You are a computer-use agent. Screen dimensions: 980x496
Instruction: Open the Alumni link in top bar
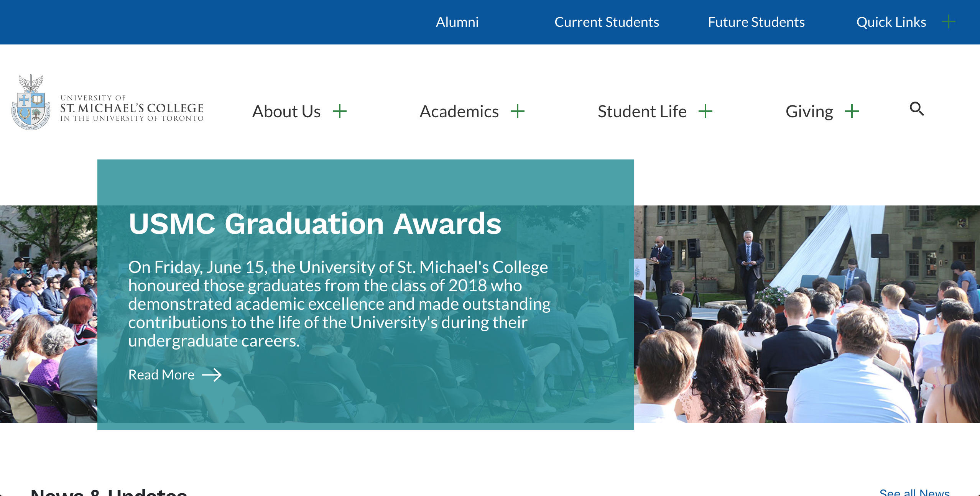point(457,22)
